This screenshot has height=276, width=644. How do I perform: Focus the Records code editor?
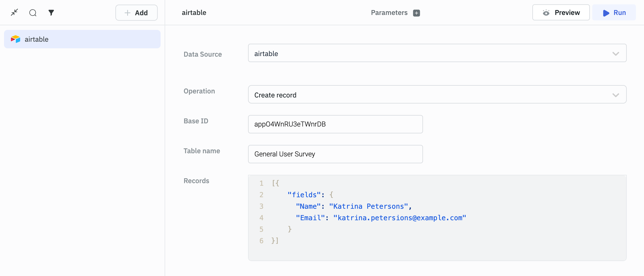pos(437,218)
